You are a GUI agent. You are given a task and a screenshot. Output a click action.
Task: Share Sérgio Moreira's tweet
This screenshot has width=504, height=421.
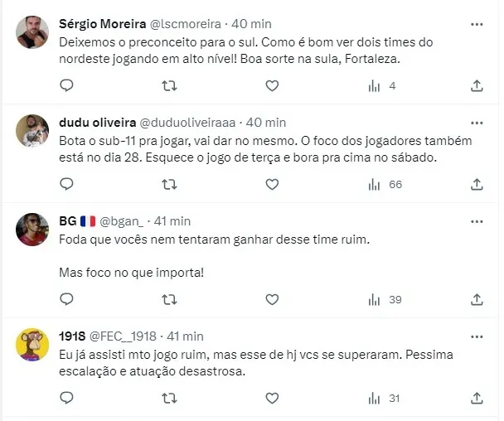477,85
